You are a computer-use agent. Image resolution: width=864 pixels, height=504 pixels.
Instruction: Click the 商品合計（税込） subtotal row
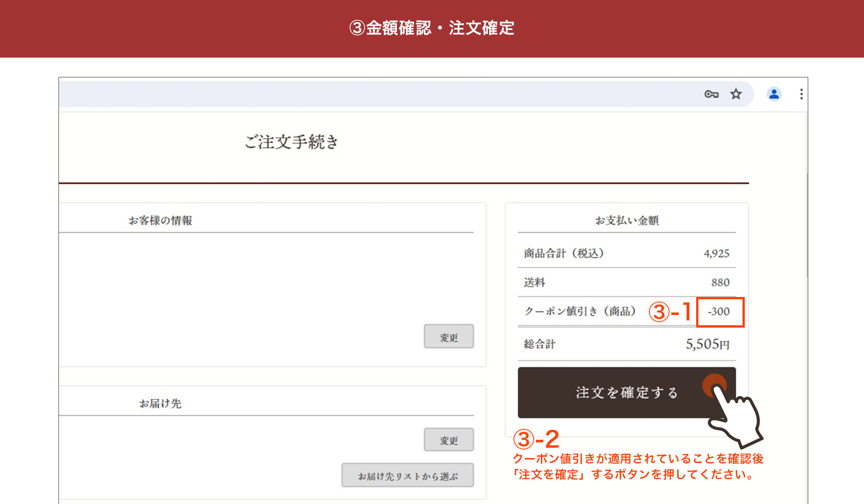565,253
